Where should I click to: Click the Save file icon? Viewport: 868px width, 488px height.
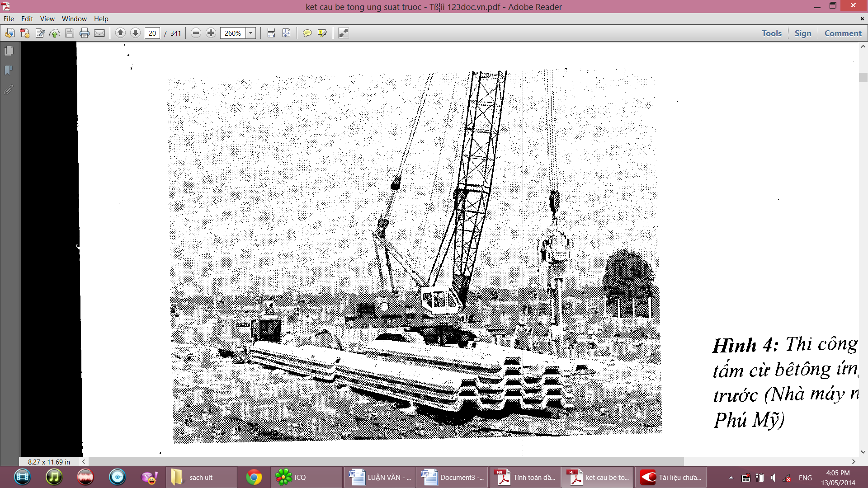tap(70, 33)
